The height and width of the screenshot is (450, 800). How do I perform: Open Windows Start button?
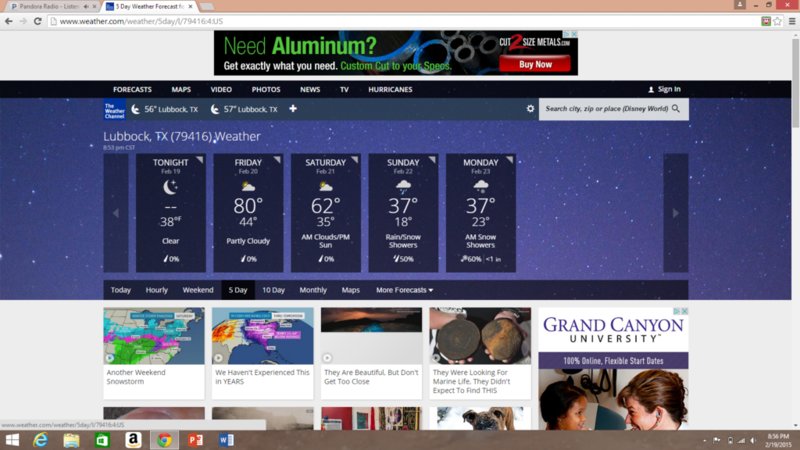pyautogui.click(x=12, y=440)
